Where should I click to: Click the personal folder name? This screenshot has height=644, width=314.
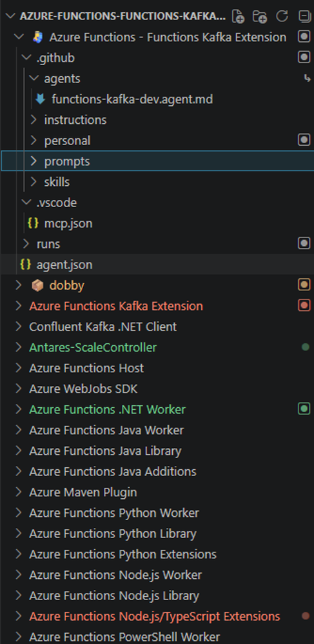67,141
